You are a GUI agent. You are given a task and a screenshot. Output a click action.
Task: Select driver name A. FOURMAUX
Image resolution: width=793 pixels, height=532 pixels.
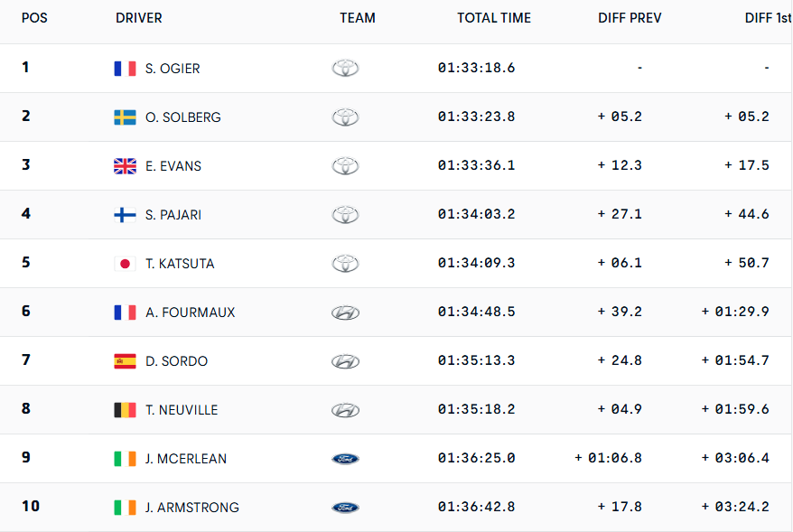[x=190, y=313]
